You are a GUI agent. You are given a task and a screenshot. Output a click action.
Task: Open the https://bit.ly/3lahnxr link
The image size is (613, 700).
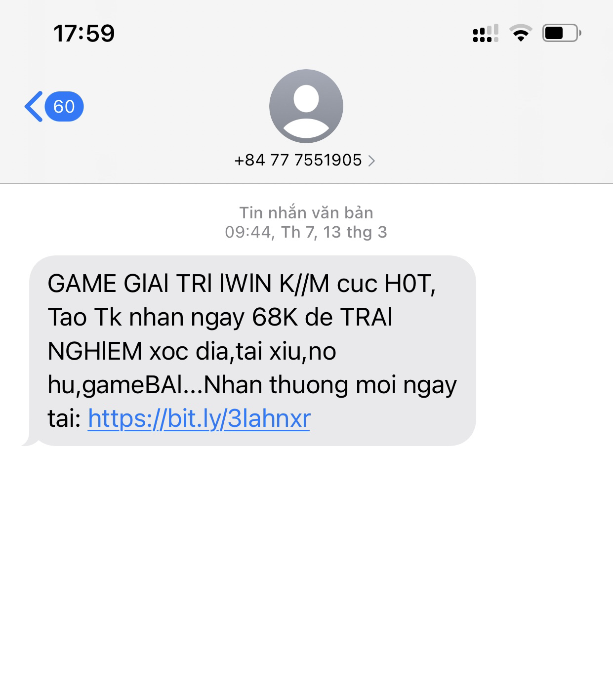pos(199,418)
